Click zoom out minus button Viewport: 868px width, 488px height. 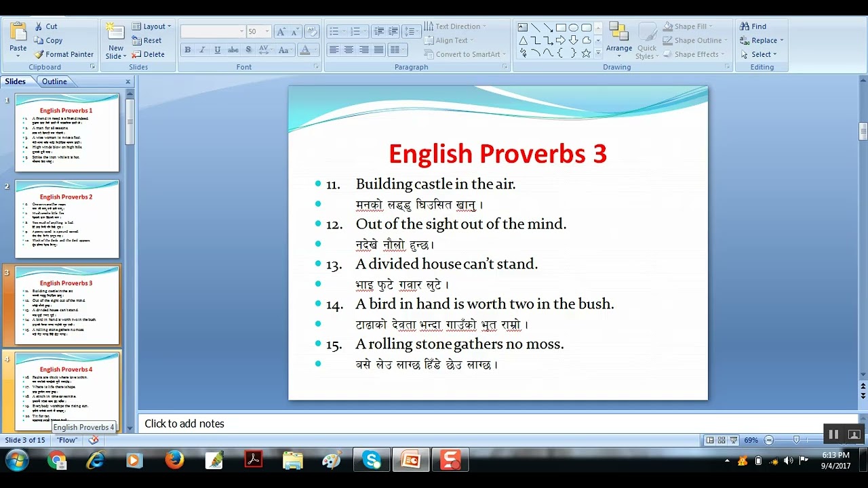coord(768,440)
